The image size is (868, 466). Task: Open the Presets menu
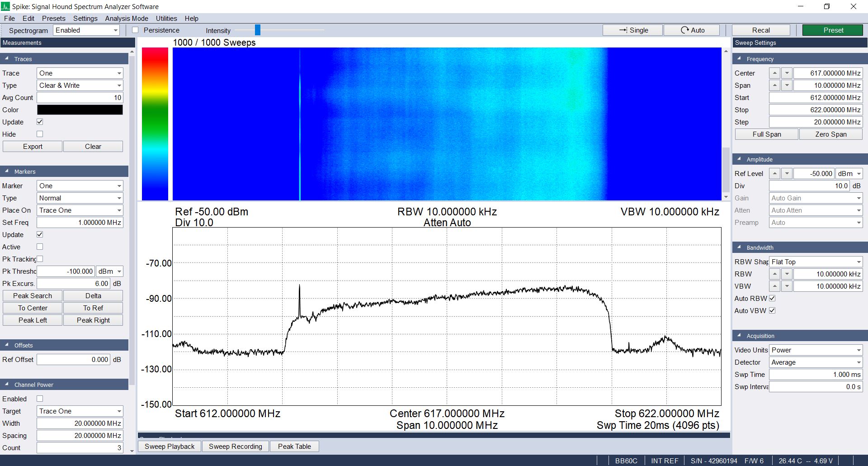[x=53, y=19]
